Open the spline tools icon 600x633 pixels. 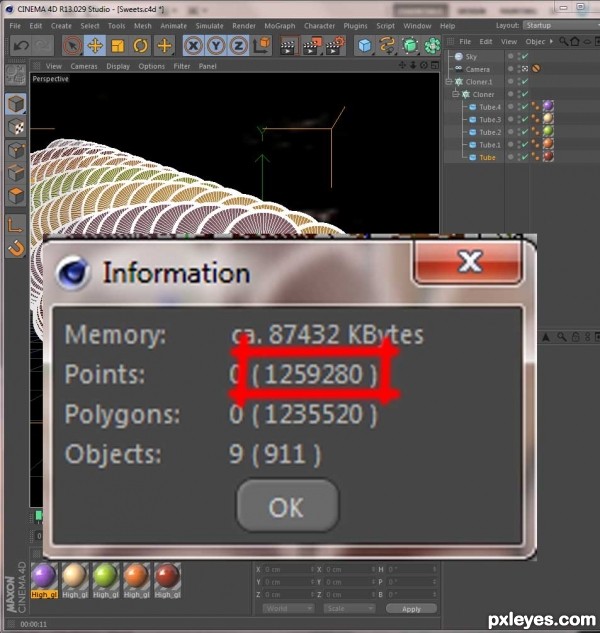point(387,46)
